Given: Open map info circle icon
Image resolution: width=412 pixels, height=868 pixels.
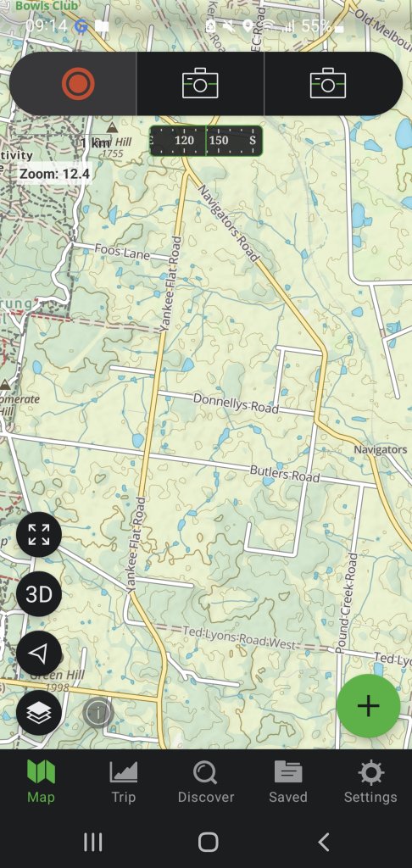Looking at the screenshot, I should 98,713.
